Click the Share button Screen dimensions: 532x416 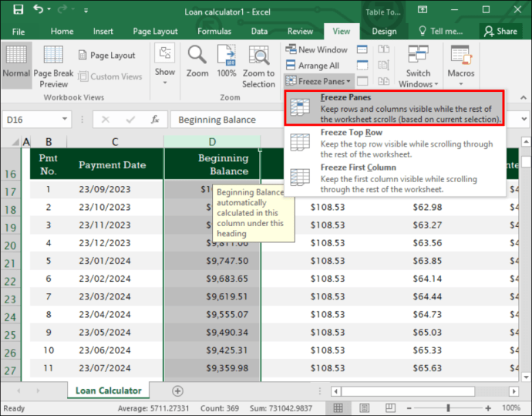click(x=500, y=31)
